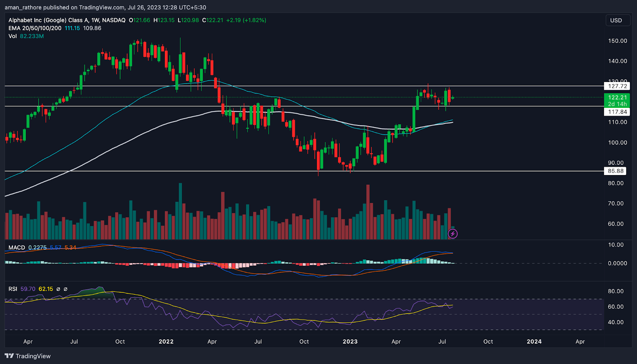Click the 0.0000 MACD axis label
Image resolution: width=637 pixels, height=364 pixels.
[x=617, y=263]
